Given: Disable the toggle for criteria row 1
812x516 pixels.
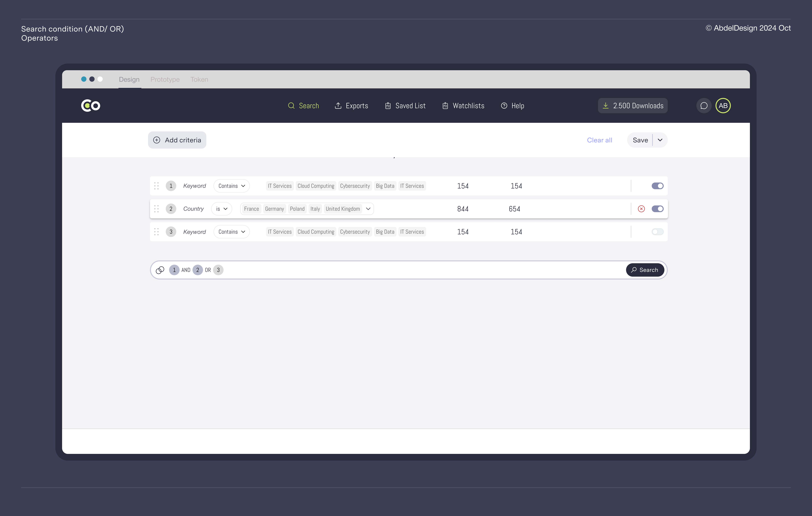Looking at the screenshot, I should pos(657,186).
